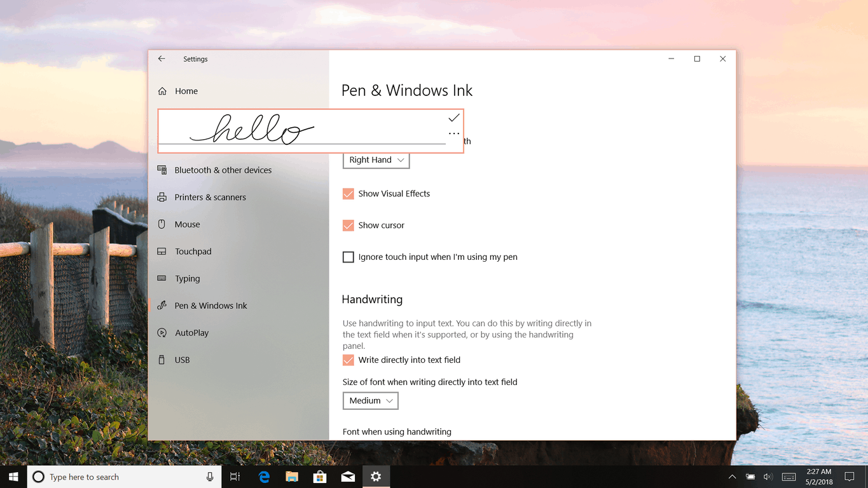Viewport: 868px width, 488px height.
Task: Minimize the Settings window
Action: pyautogui.click(x=672, y=58)
